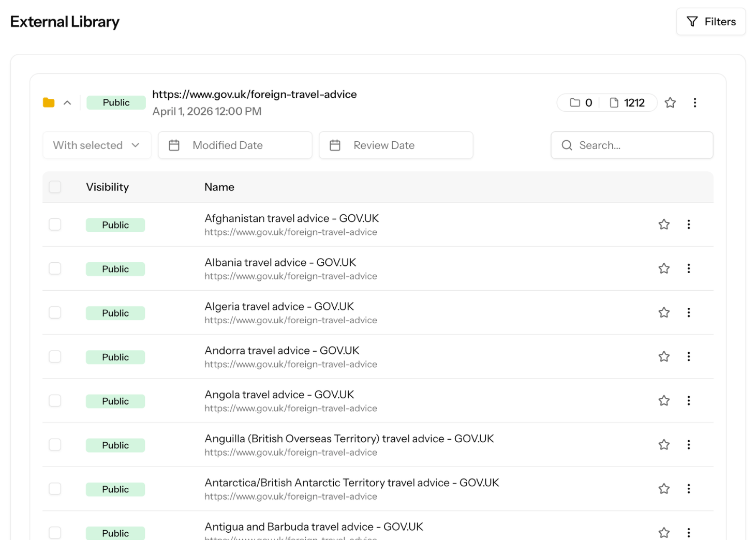This screenshot has height=540, width=756.
Task: Star Albania travel advice
Action: pyautogui.click(x=664, y=268)
